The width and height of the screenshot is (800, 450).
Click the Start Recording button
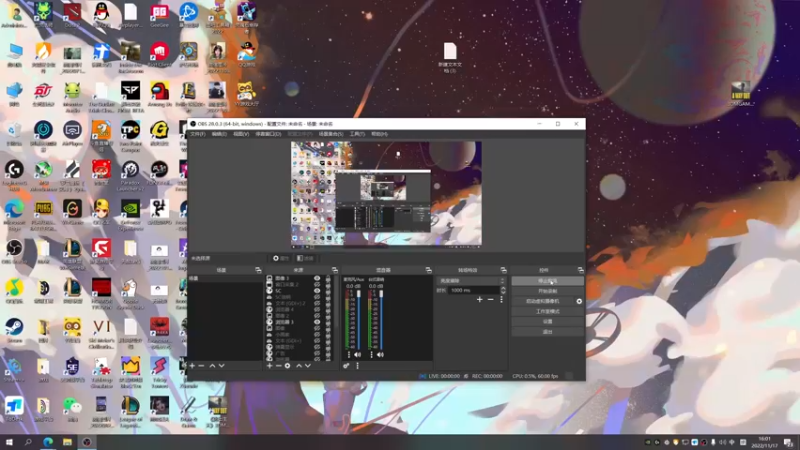[547, 291]
